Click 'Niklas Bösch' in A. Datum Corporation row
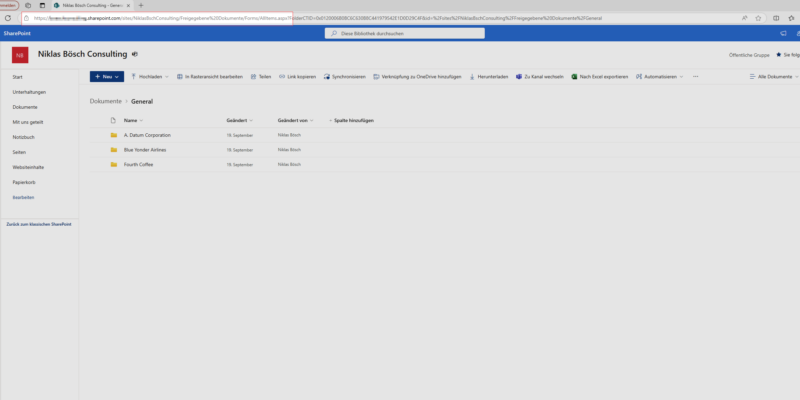Viewport: 800px width, 400px height. click(x=289, y=135)
